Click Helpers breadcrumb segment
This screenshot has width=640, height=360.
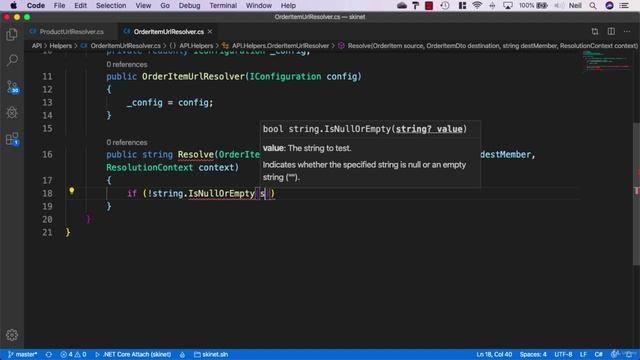pos(60,46)
